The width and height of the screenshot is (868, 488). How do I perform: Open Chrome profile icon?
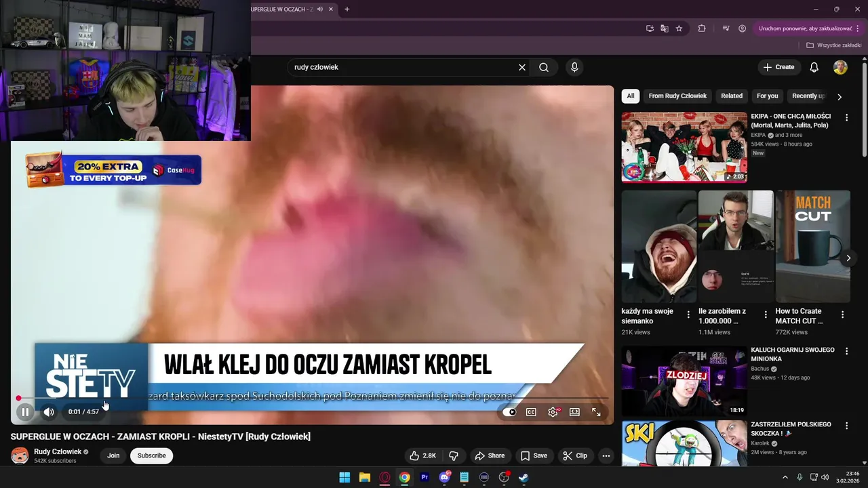pos(742,28)
